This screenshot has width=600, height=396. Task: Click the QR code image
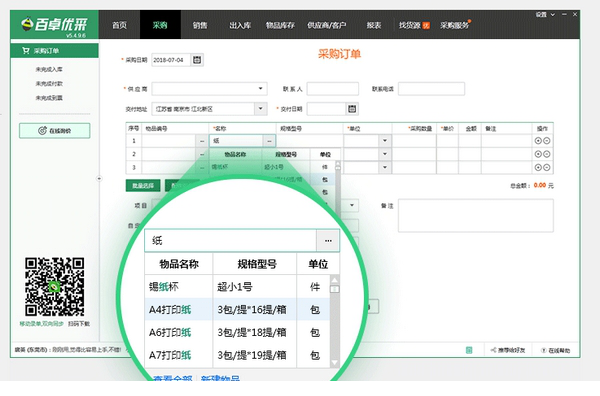point(55,287)
